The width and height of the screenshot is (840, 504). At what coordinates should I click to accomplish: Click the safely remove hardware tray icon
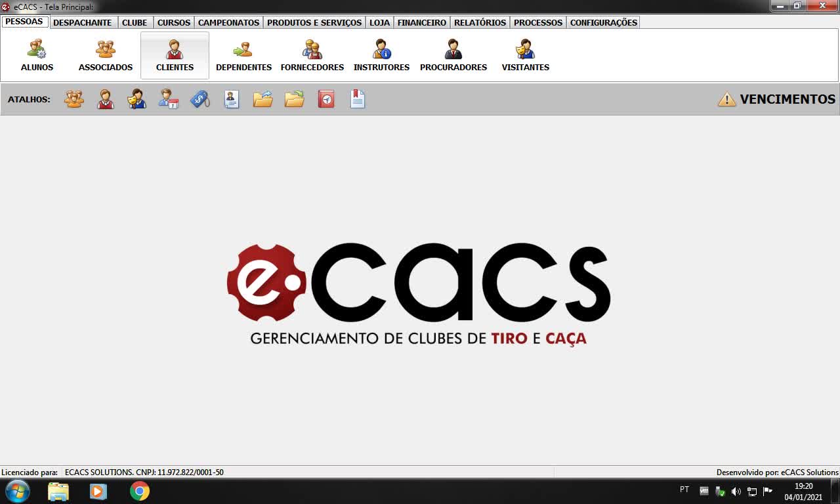tap(720, 492)
